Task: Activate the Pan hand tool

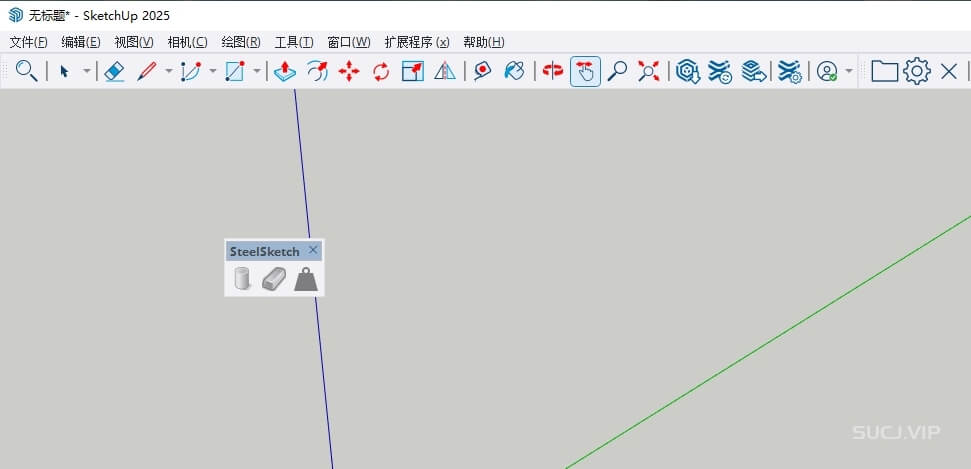Action: point(585,71)
